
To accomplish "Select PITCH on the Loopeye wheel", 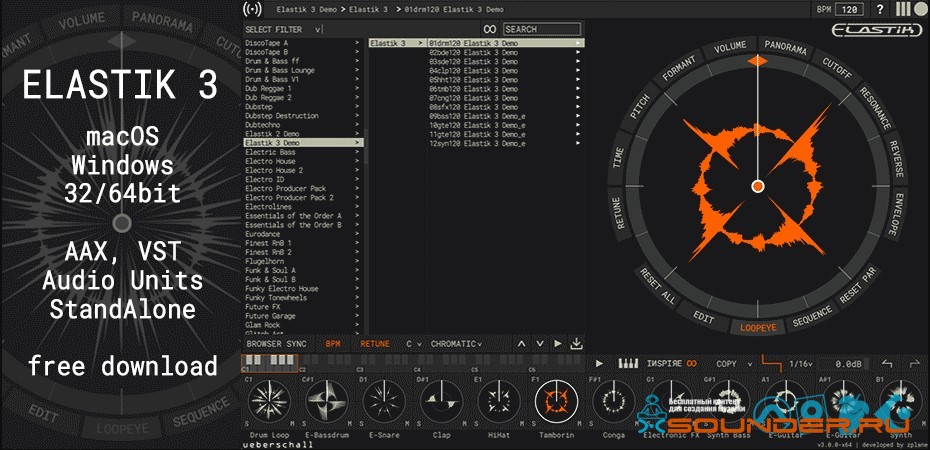I will (x=640, y=106).
